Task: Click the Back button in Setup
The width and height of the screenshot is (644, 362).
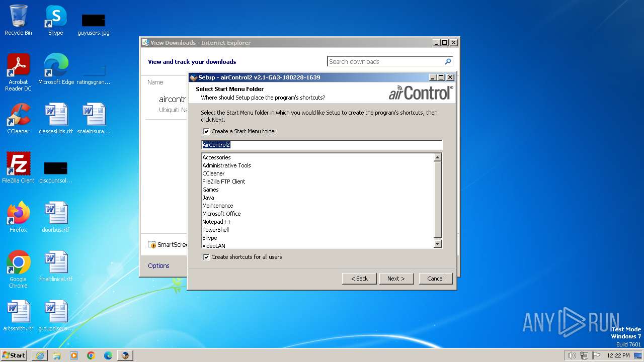Action: (359, 279)
